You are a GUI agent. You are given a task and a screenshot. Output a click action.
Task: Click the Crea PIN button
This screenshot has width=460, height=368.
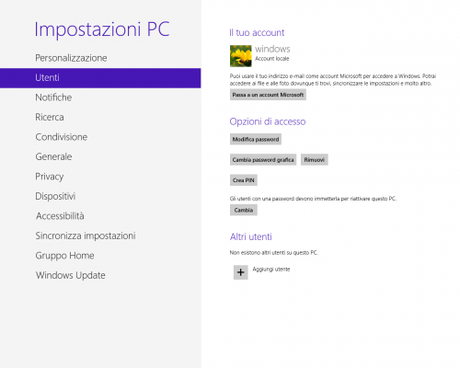[243, 180]
